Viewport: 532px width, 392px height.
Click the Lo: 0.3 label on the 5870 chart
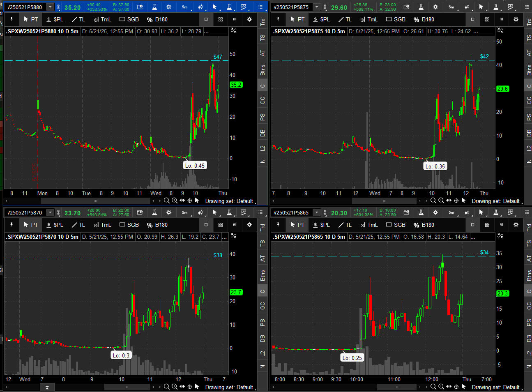coord(121,355)
